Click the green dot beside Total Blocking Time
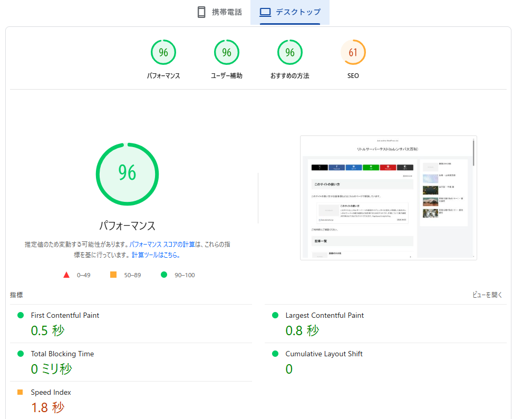Viewport: 532px width, 419px height. (21, 354)
